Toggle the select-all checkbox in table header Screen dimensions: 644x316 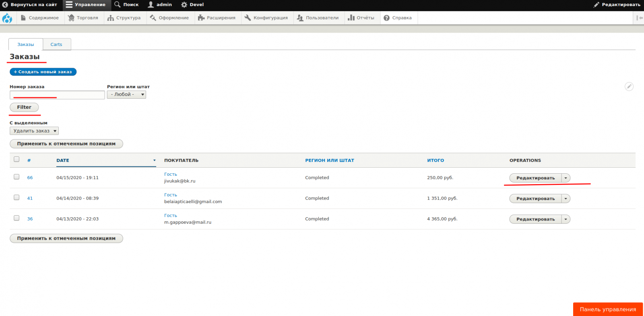pos(17,159)
